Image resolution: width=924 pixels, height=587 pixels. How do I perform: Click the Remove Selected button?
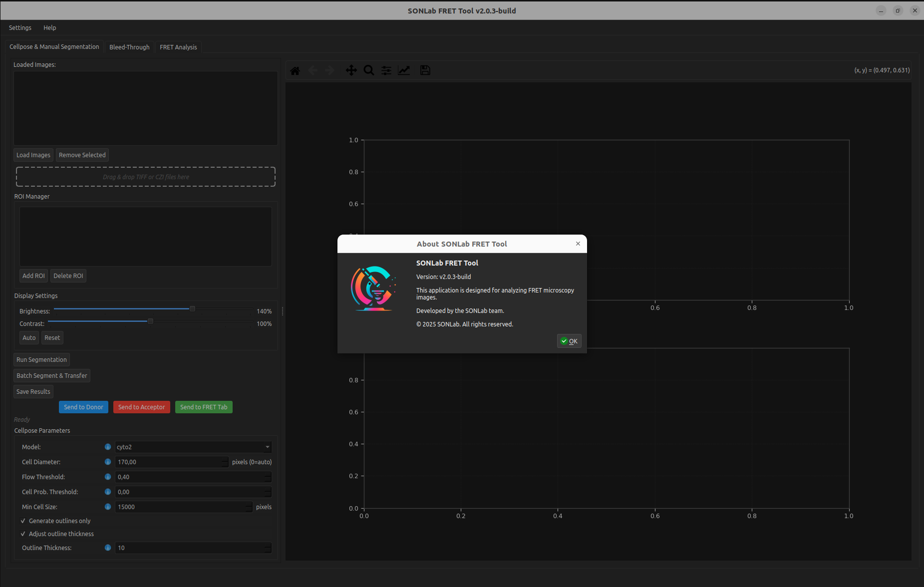82,155
